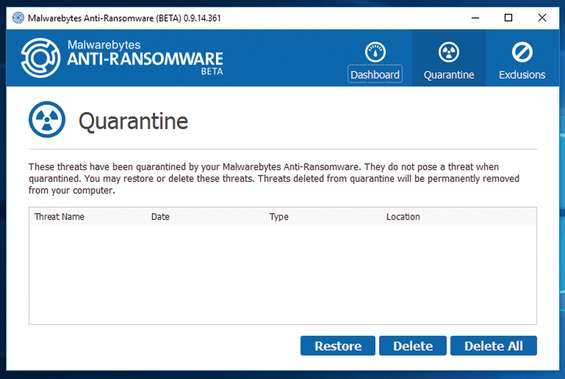Switch to the Dashboard tab label
565x379 pixels.
[x=375, y=75]
